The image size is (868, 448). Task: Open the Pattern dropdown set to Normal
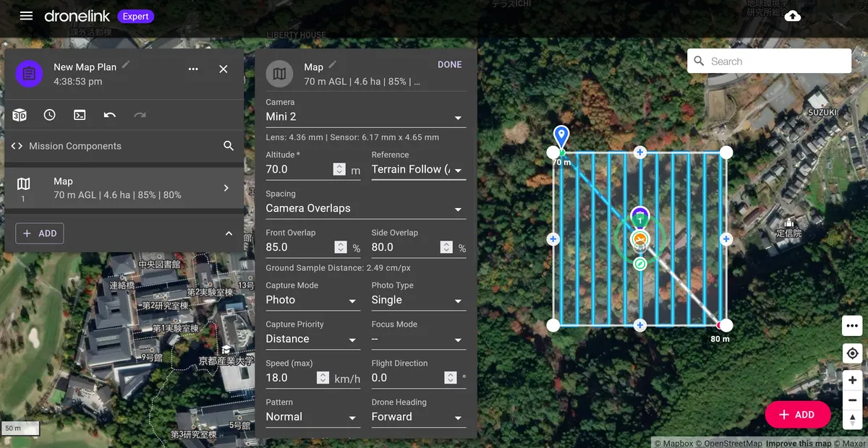coord(312,416)
